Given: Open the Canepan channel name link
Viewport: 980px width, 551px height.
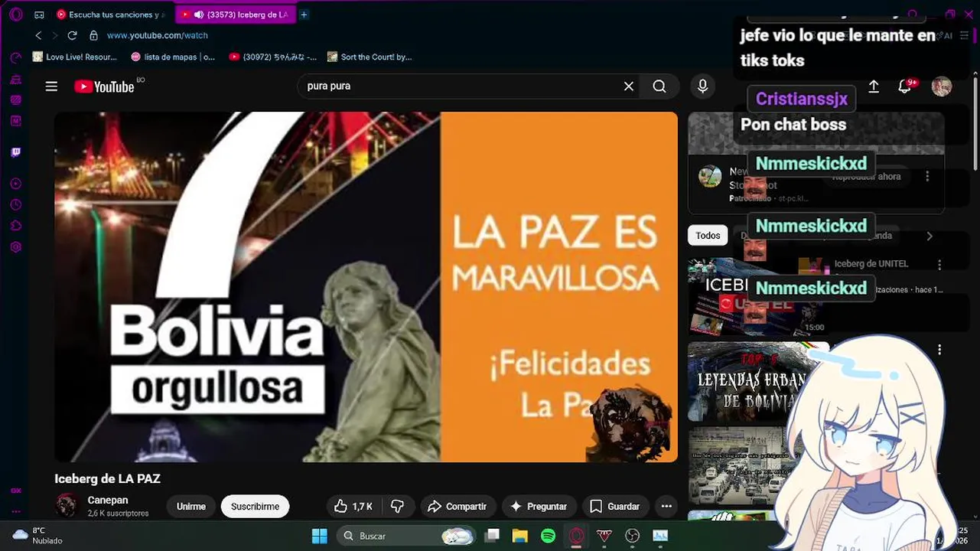Looking at the screenshot, I should pyautogui.click(x=108, y=500).
